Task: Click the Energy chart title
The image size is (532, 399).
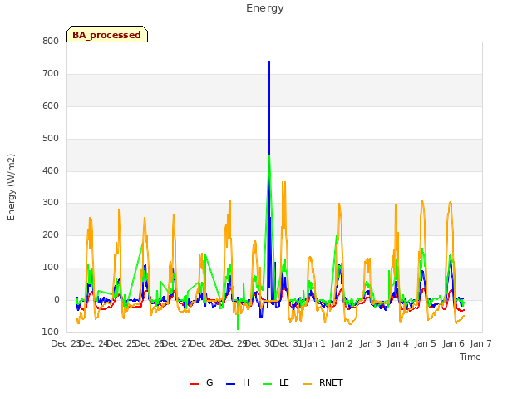Action: click(265, 8)
